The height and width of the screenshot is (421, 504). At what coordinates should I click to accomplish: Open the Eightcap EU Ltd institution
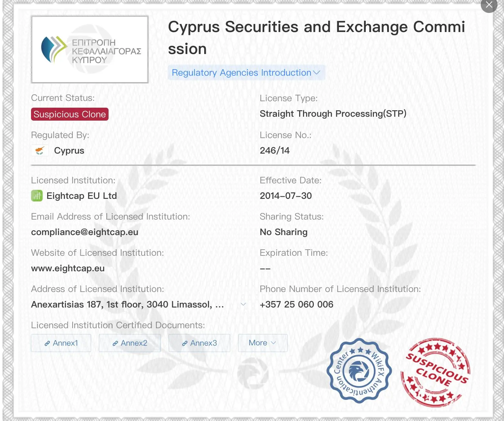pos(82,196)
